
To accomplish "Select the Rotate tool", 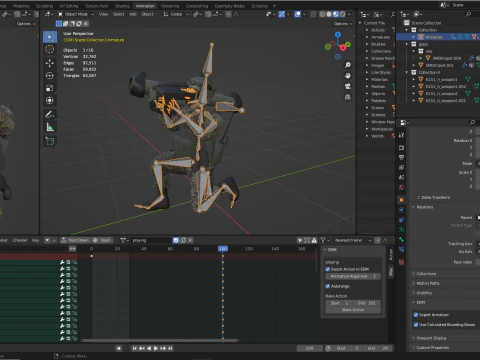I will click(50, 76).
